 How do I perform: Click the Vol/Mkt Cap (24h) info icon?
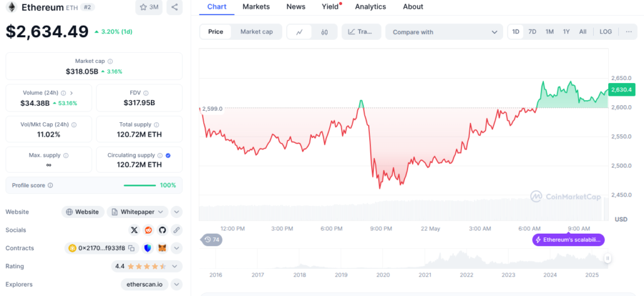[x=74, y=125]
